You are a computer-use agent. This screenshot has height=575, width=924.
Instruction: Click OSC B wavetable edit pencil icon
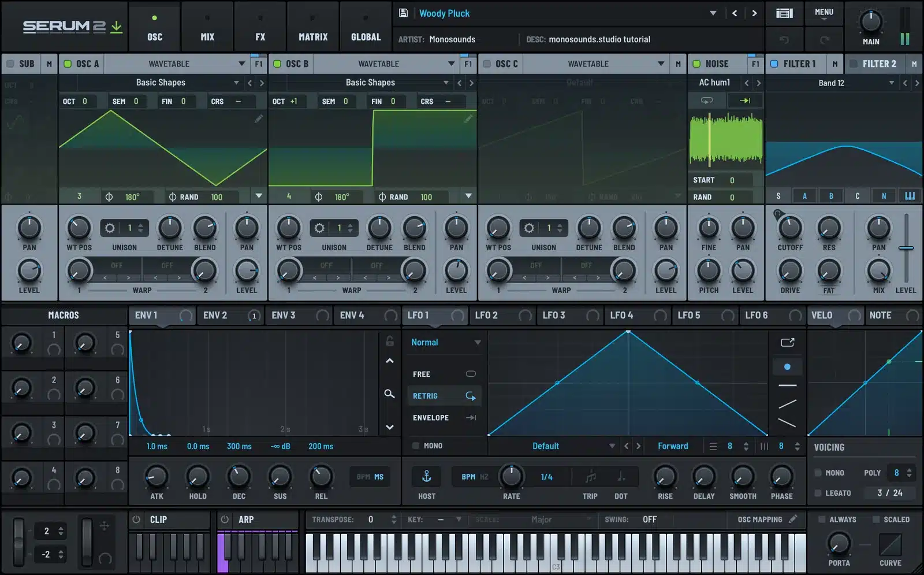pos(468,118)
